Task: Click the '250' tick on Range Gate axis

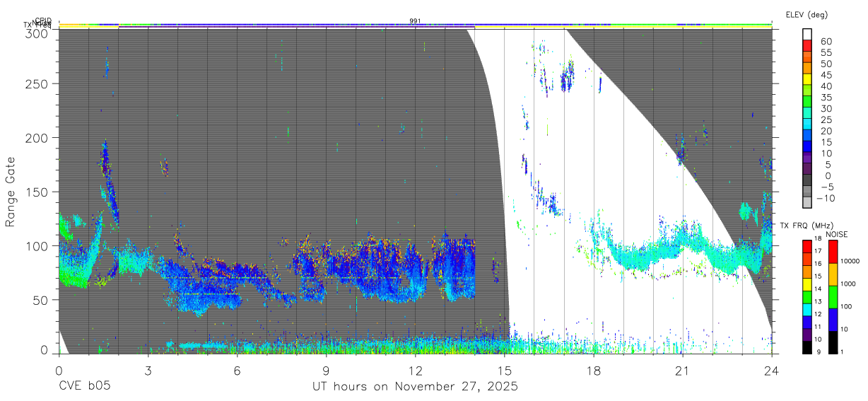Action: tap(37, 83)
